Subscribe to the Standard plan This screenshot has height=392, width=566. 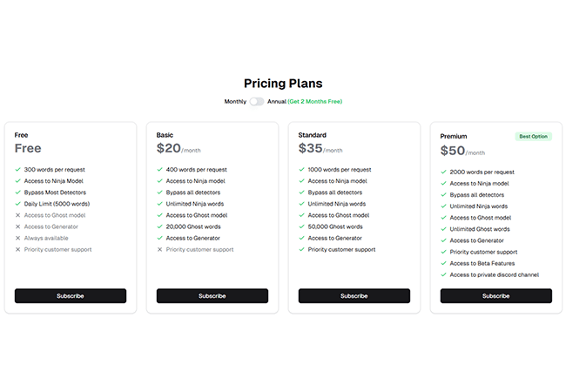[354, 296]
